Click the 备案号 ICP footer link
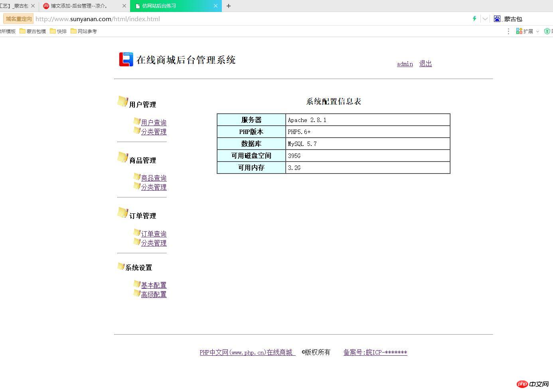Screen dimensions: 553x392 tap(375, 352)
